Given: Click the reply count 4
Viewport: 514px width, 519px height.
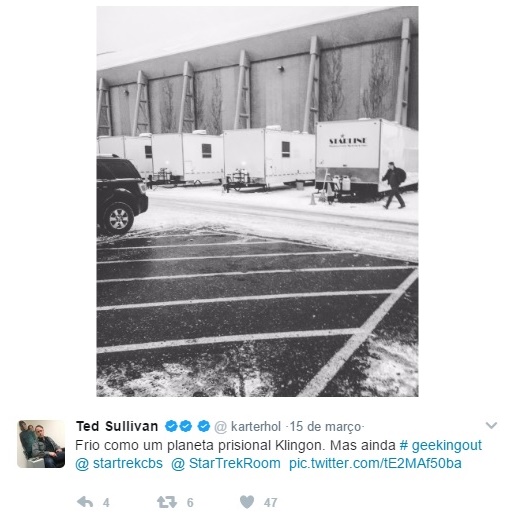Looking at the screenshot, I should tap(106, 502).
